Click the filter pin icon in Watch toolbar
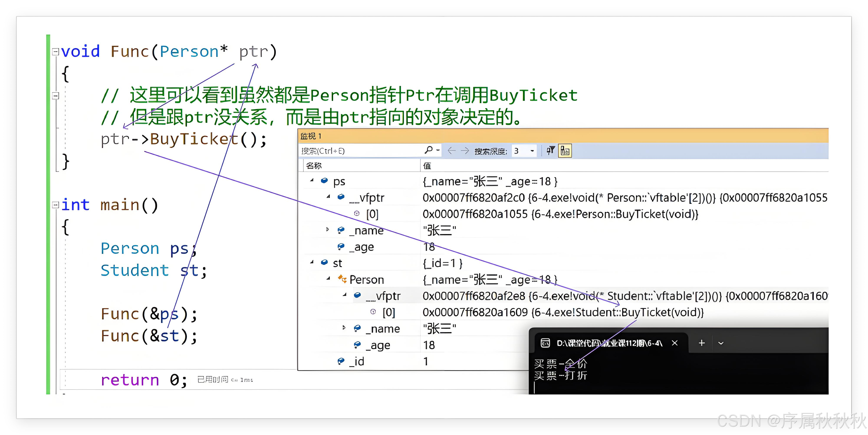 click(551, 151)
